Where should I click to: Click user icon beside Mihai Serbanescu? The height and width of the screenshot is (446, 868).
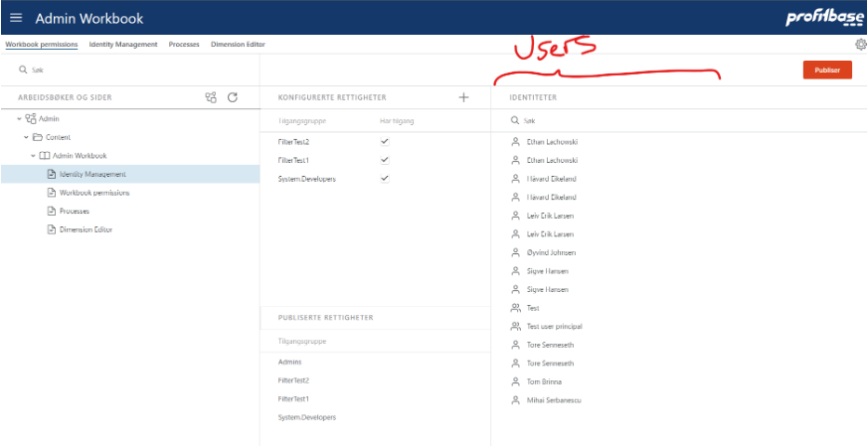point(515,399)
